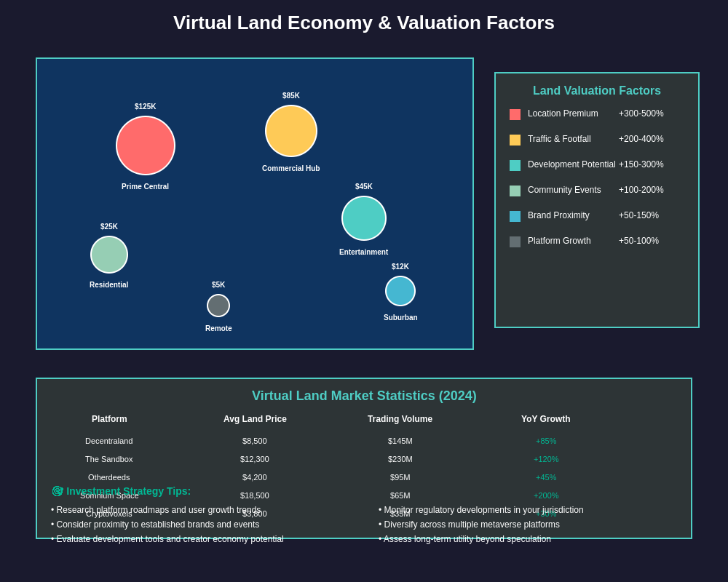
Task: Click the red Prime Central bubble
Action: pos(146,145)
